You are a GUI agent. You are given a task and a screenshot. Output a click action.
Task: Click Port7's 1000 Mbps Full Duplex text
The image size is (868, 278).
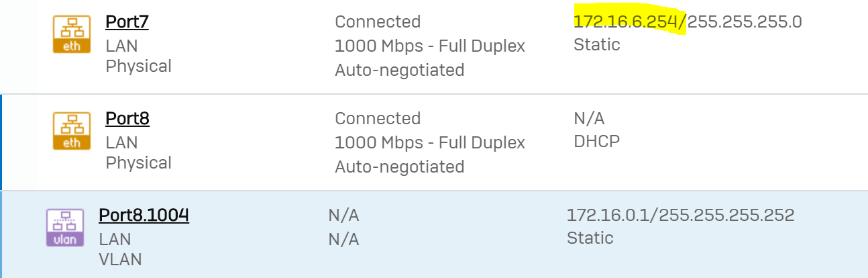tap(429, 46)
